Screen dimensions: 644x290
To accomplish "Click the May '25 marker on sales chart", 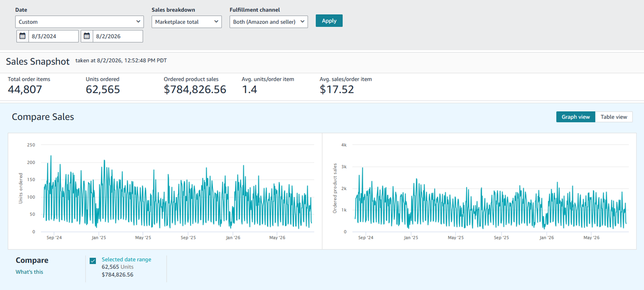I will coord(455,238).
